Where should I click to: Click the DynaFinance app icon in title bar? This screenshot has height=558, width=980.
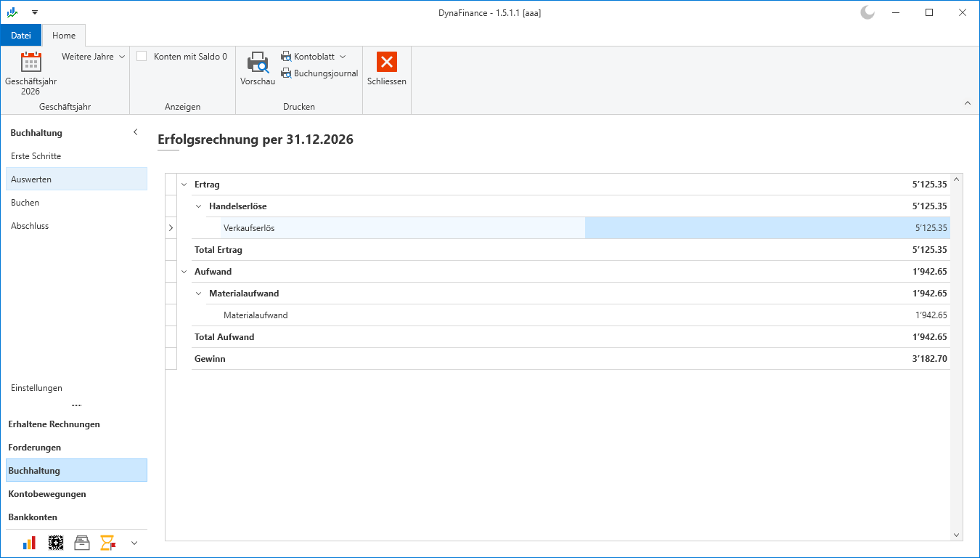[12, 12]
